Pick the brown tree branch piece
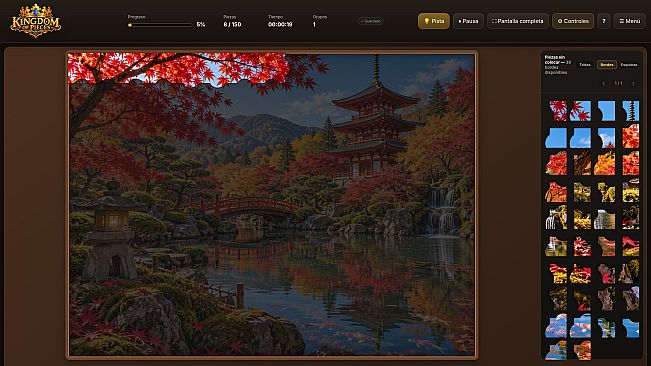651x366 pixels. tap(582, 163)
